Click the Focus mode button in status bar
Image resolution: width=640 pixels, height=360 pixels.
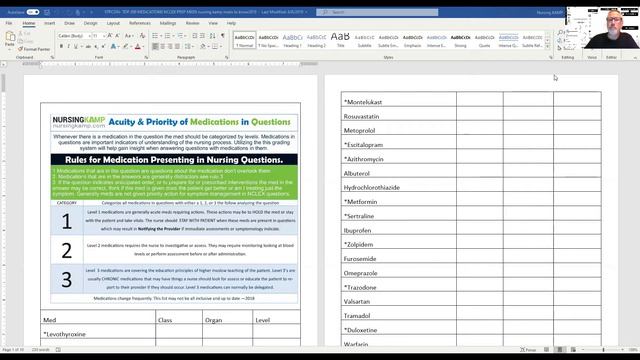click(x=528, y=350)
